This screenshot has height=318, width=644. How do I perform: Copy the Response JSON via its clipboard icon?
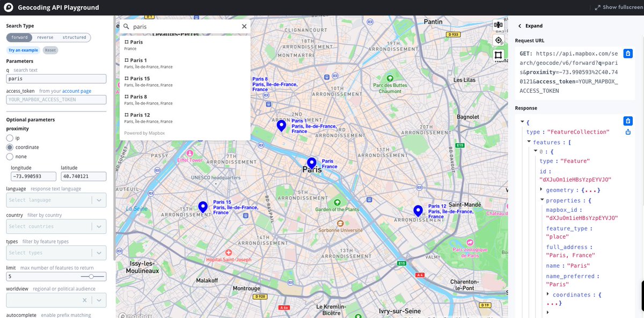click(627, 121)
